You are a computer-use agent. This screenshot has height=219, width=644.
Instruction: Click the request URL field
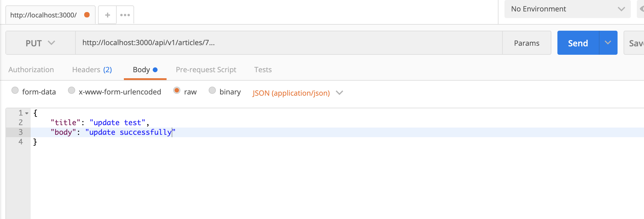289,43
